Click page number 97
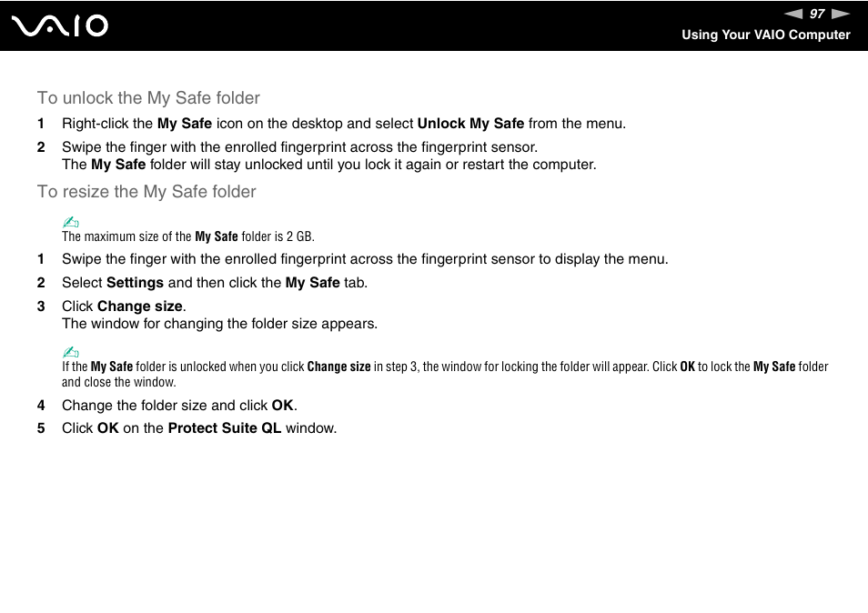The image size is (868, 613). [817, 14]
